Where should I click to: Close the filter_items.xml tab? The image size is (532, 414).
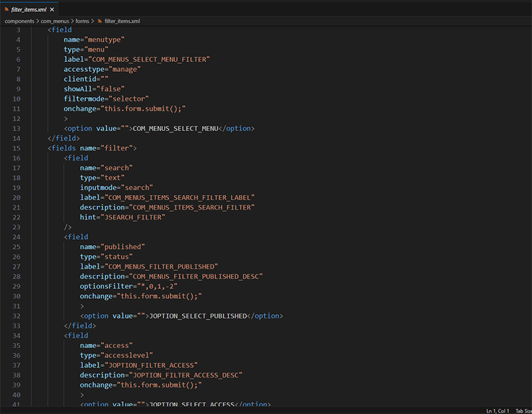pos(52,9)
